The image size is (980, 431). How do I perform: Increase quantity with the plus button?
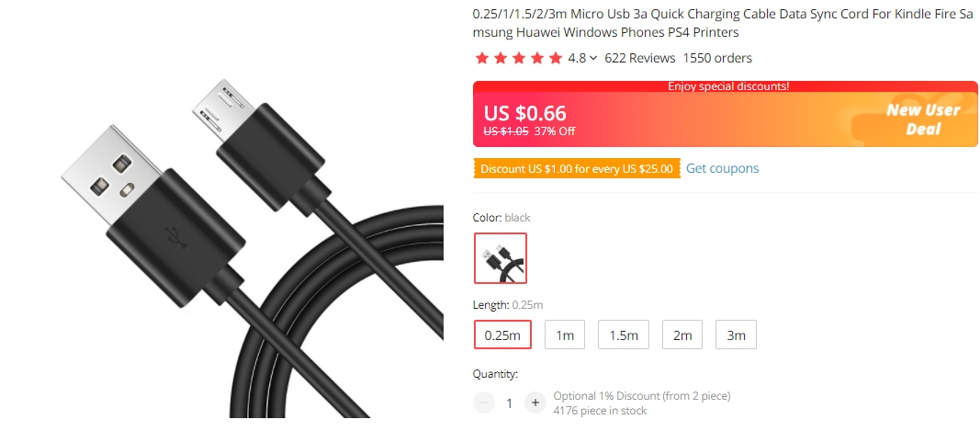(x=535, y=403)
